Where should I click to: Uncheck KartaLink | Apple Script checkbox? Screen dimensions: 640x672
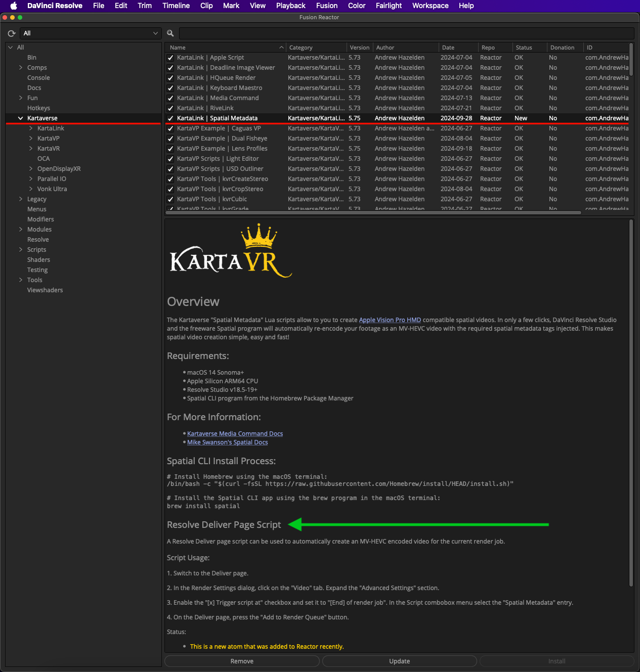(x=170, y=58)
